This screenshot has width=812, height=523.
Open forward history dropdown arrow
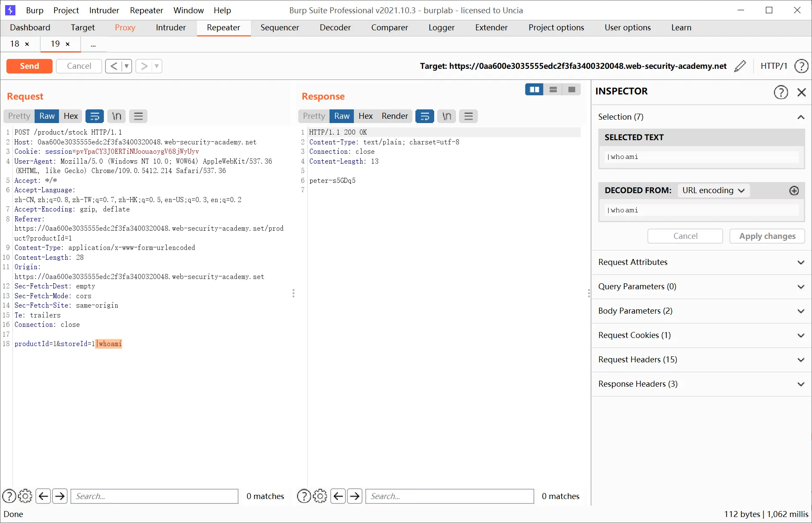[x=157, y=66]
